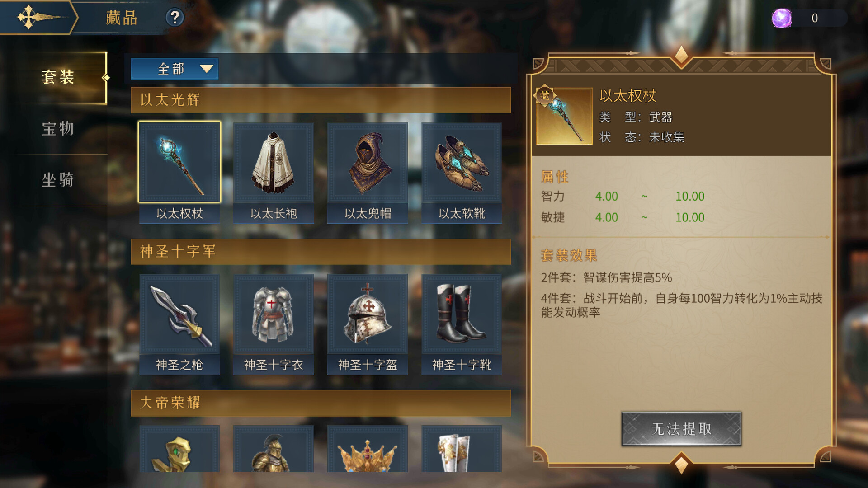The width and height of the screenshot is (868, 488).
Task: Click the purple gem currency icon
Action: [782, 18]
